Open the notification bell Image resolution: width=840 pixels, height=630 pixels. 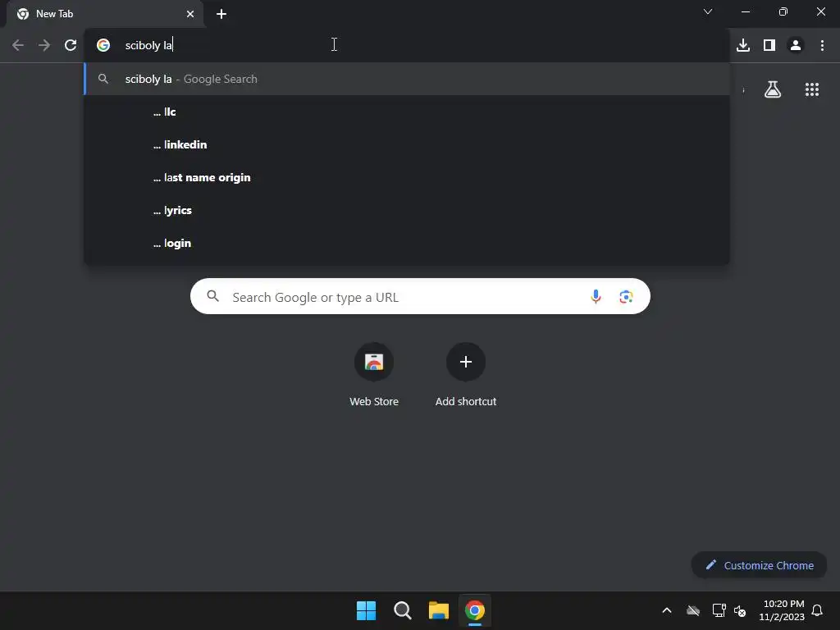(x=817, y=610)
